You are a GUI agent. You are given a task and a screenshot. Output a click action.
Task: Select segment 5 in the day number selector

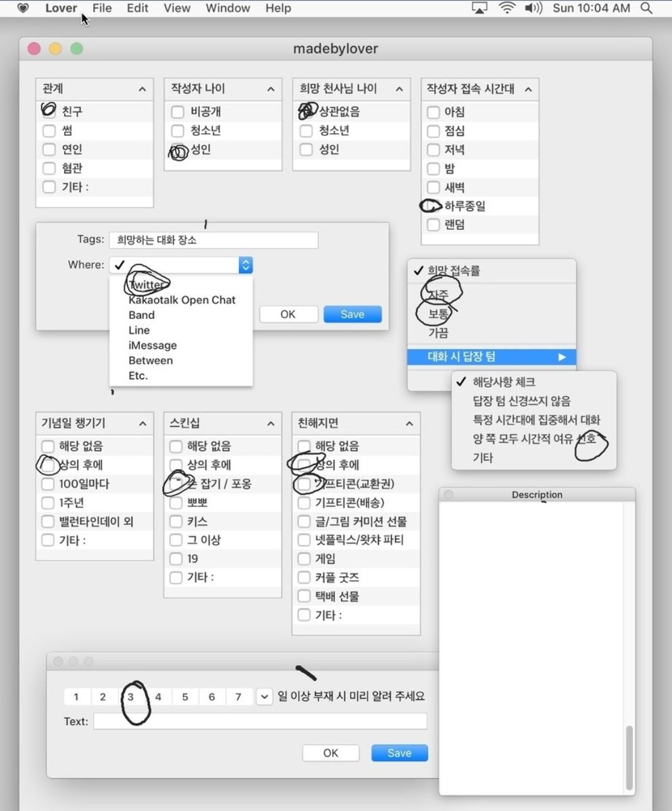click(x=185, y=697)
